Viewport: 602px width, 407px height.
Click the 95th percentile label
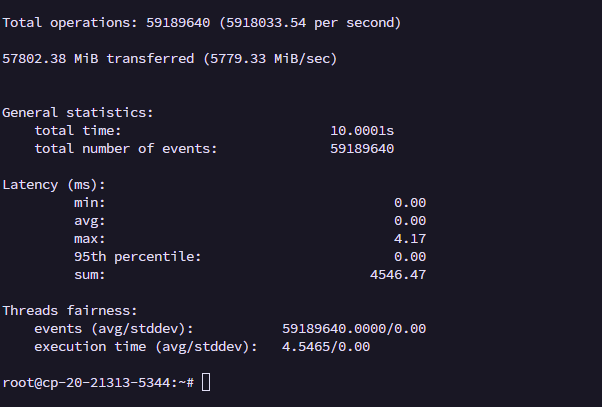pyautogui.click(x=137, y=256)
